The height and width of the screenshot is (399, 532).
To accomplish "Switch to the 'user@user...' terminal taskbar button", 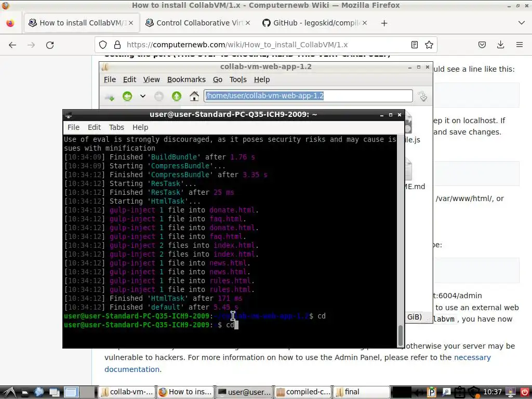I will (x=244, y=392).
